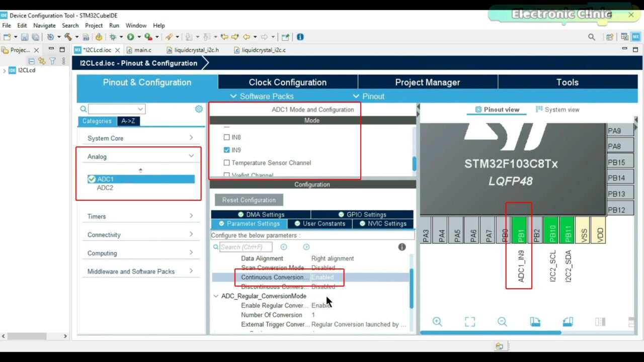
Task: Enable the IN8 channel checkbox
Action: click(x=226, y=137)
